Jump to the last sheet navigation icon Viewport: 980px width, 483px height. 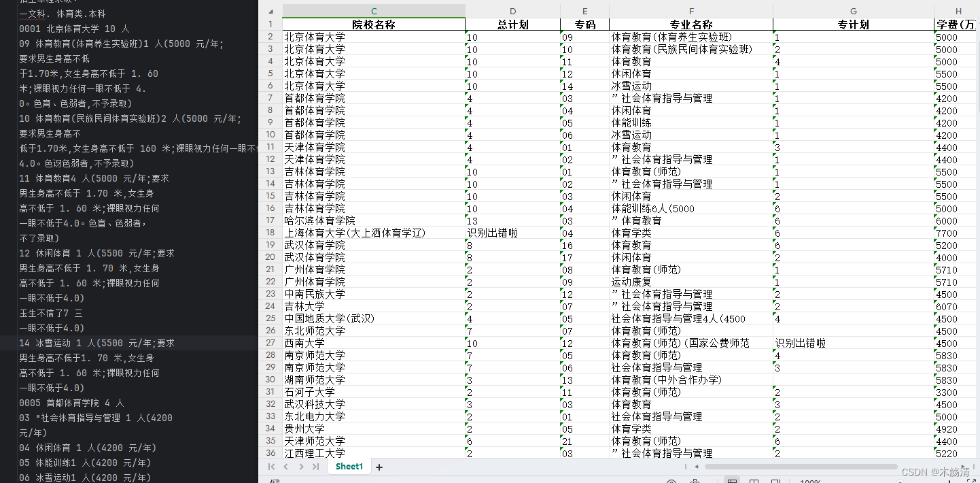coord(317,467)
